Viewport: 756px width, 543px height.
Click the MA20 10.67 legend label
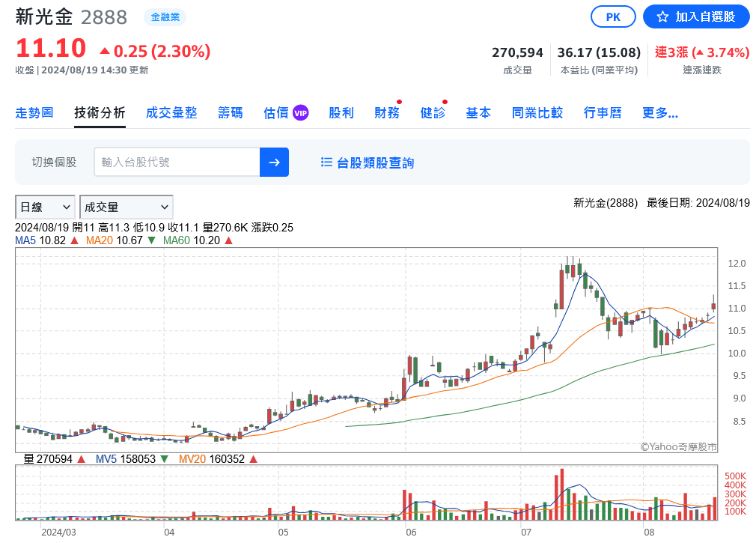tap(121, 240)
